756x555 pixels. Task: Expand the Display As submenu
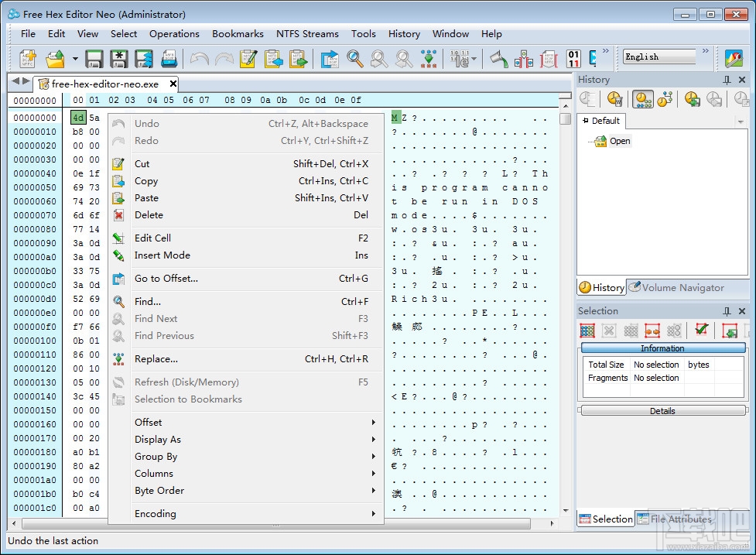(246, 439)
